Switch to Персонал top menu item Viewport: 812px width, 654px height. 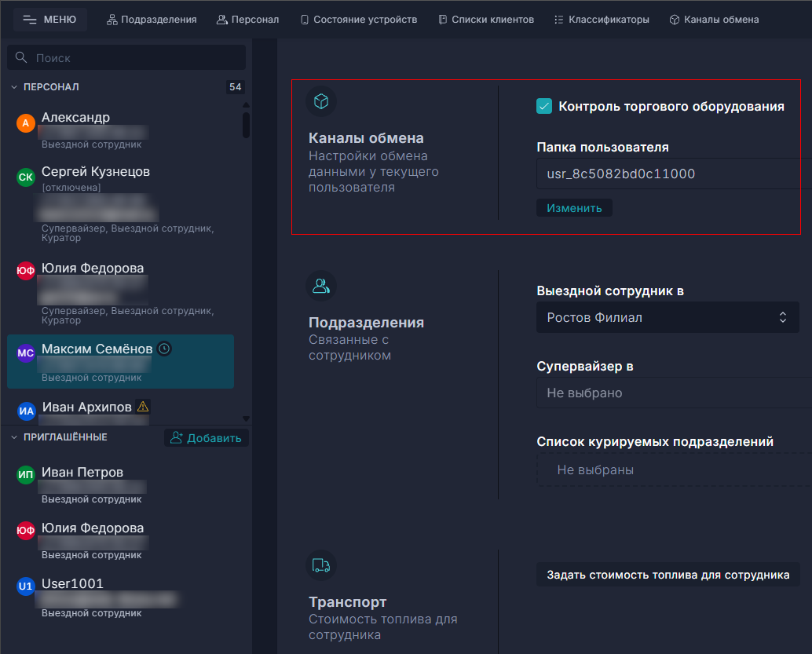247,20
